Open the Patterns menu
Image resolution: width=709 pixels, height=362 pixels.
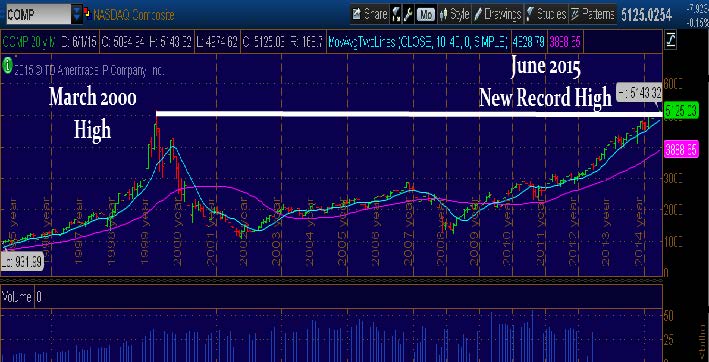point(593,14)
